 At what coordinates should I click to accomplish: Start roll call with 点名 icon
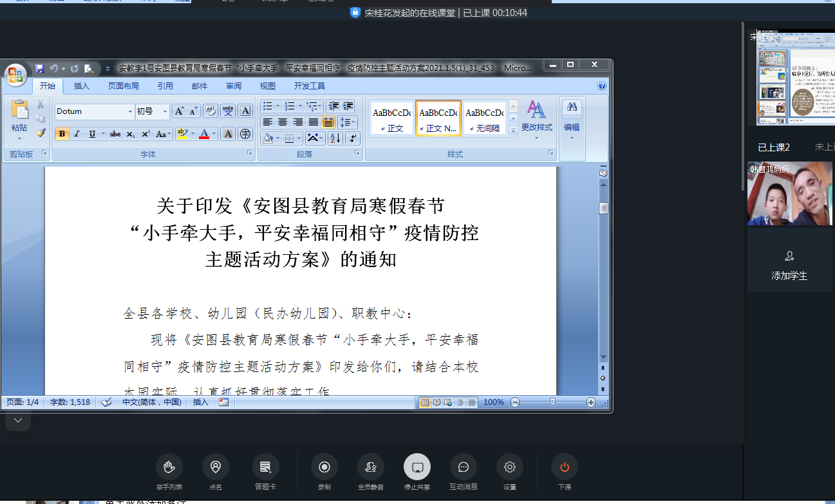point(215,467)
